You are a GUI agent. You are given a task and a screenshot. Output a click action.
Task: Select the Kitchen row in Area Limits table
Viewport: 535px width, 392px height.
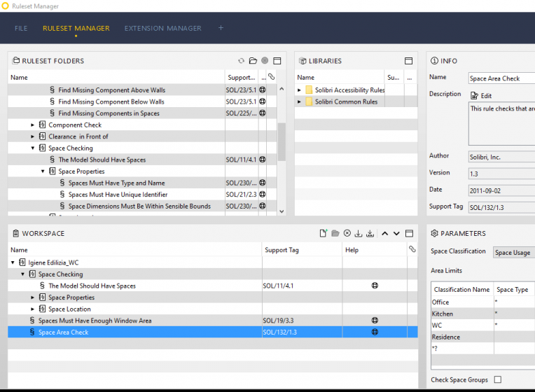point(482,314)
